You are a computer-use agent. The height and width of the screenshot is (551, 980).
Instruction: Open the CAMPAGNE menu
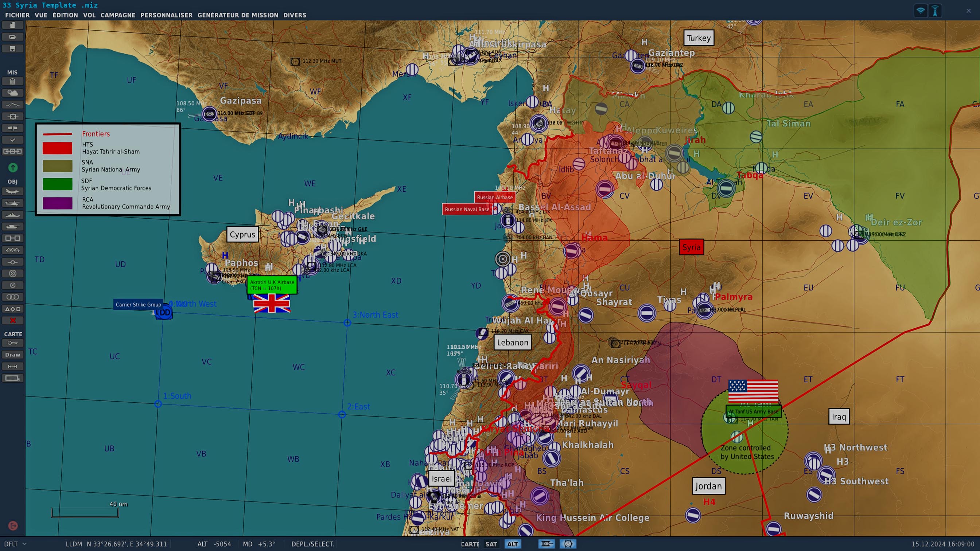tap(117, 15)
